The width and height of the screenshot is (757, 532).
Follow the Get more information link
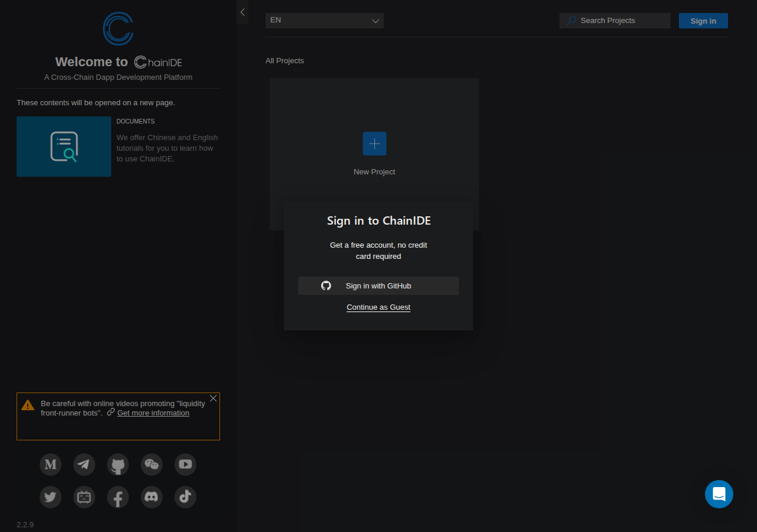pos(153,413)
